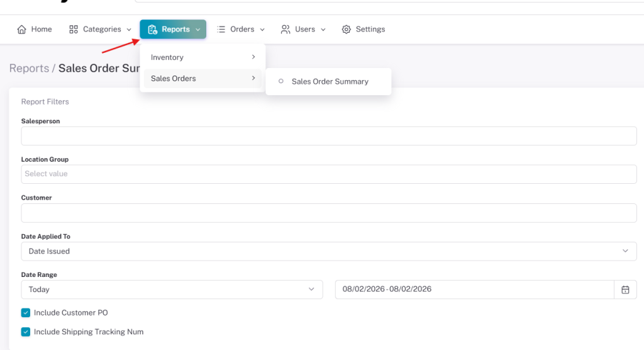Image resolution: width=644 pixels, height=350 pixels.
Task: Expand the Orders menu chevron
Action: tap(262, 30)
